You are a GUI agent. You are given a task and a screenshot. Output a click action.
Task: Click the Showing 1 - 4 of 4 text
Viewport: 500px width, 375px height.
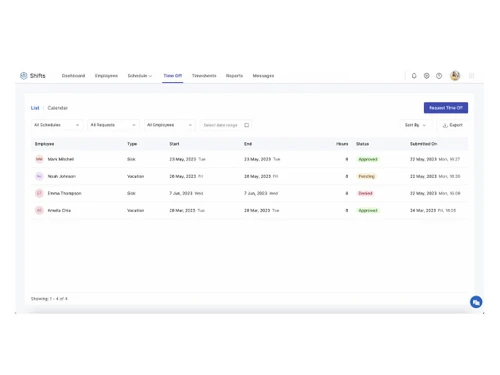pos(49,299)
